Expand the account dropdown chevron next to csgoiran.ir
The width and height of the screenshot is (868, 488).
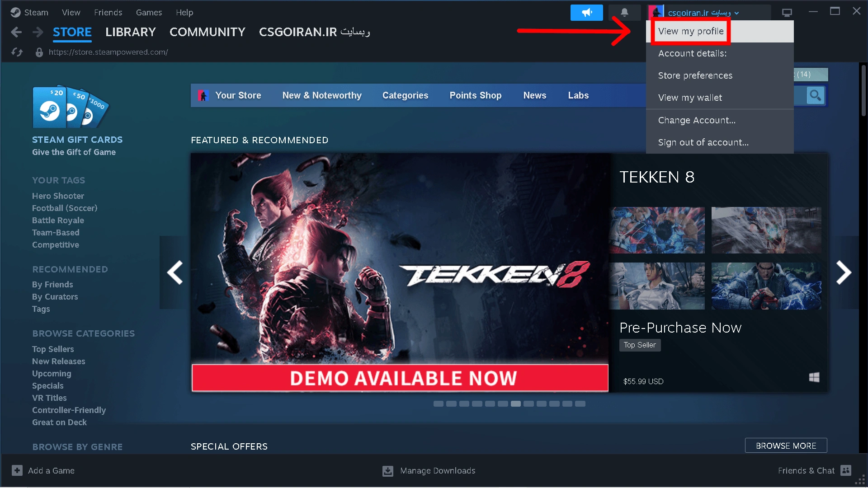point(737,13)
